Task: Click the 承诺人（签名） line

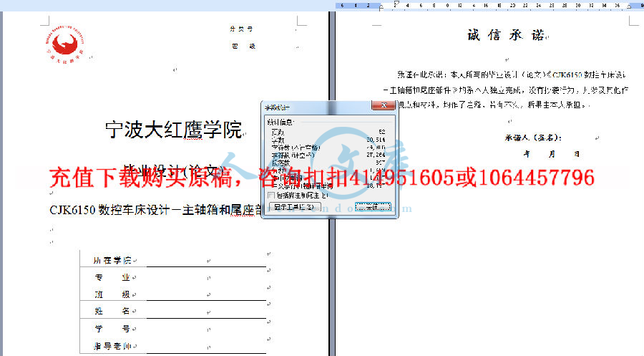Action: pos(533,138)
